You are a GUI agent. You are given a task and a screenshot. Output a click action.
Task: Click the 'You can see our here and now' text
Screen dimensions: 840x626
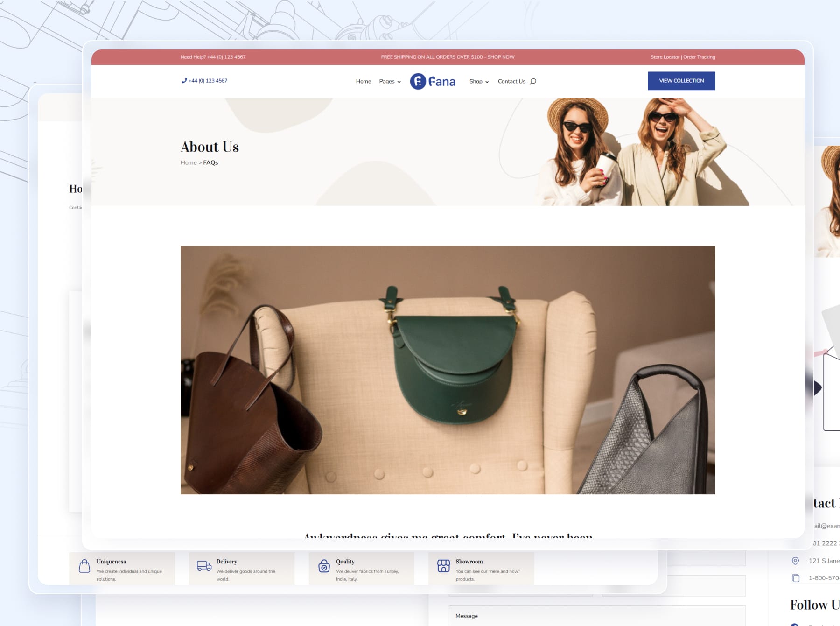point(488,575)
